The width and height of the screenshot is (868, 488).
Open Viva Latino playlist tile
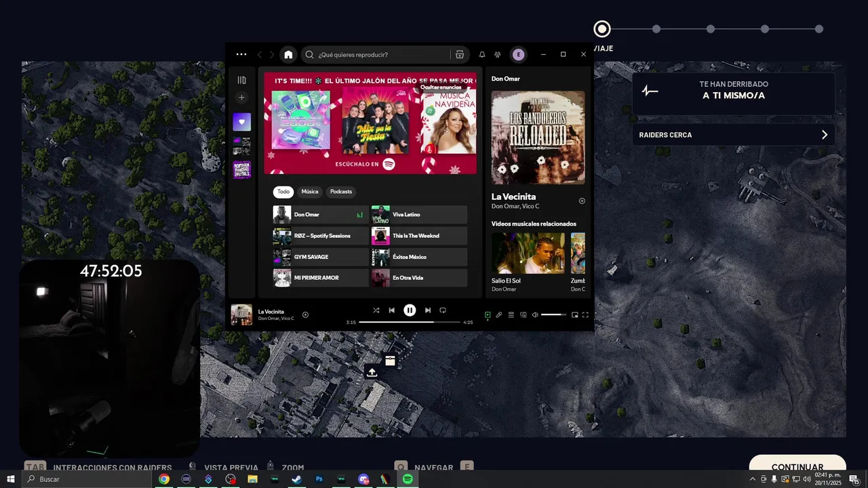(x=419, y=215)
